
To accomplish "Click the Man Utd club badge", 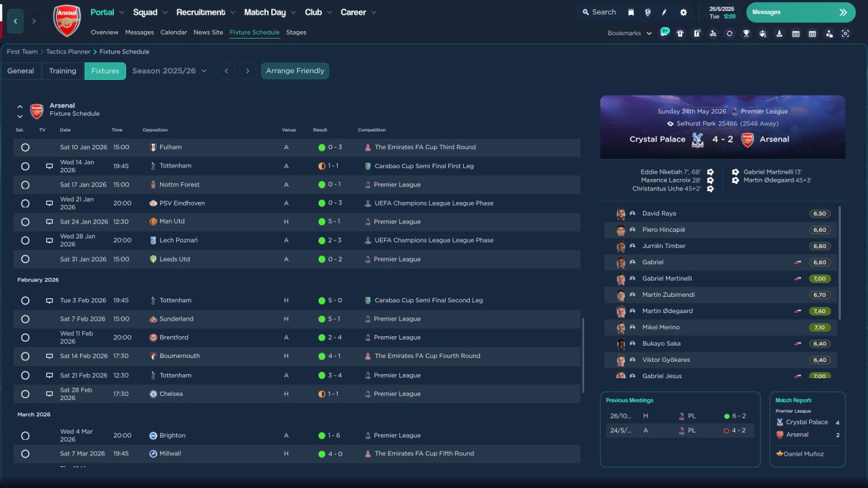I will [x=153, y=222].
